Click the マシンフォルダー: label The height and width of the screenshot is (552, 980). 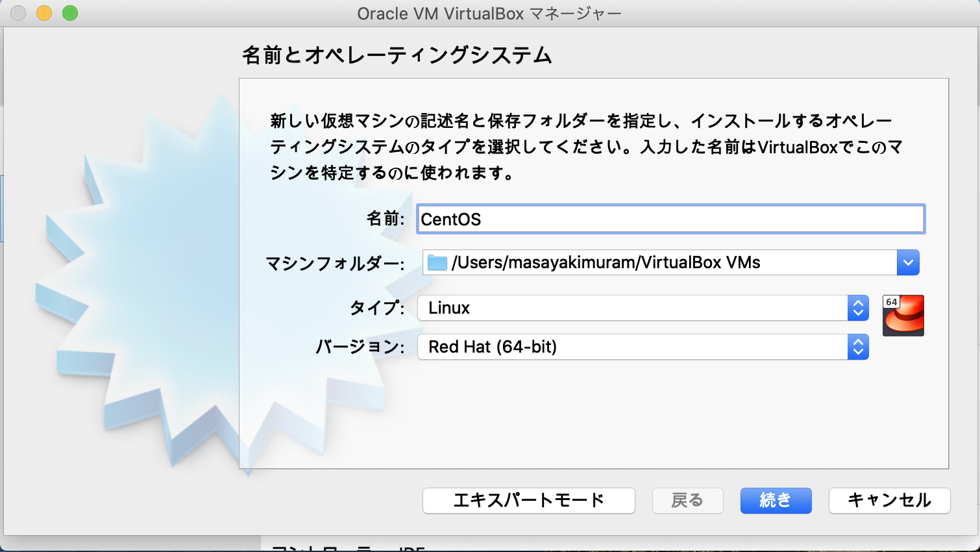coord(336,264)
